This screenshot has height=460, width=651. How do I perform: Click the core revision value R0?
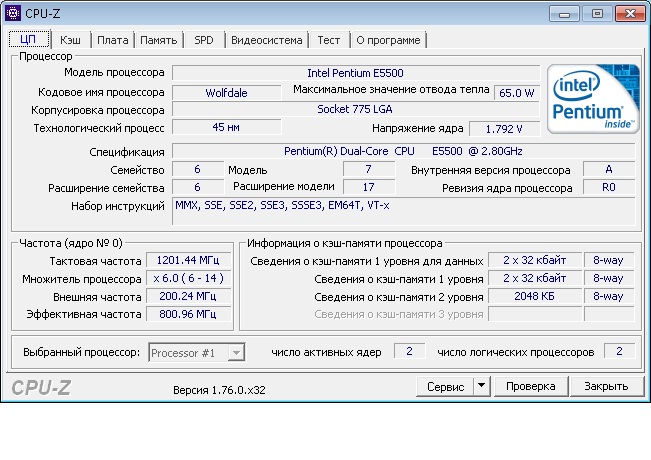click(x=609, y=187)
